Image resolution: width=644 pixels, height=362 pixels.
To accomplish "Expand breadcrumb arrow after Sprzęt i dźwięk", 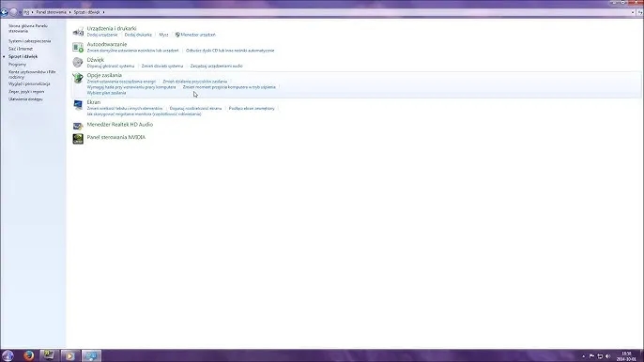I will tap(103, 12).
